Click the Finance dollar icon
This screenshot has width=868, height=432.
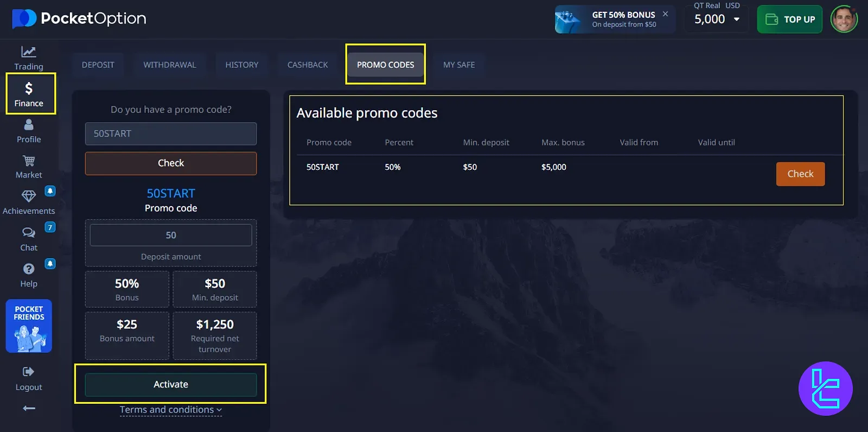pyautogui.click(x=29, y=89)
